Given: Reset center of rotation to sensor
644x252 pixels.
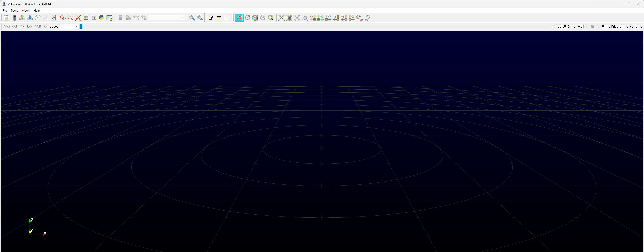Looking at the screenshot, I should (x=255, y=18).
